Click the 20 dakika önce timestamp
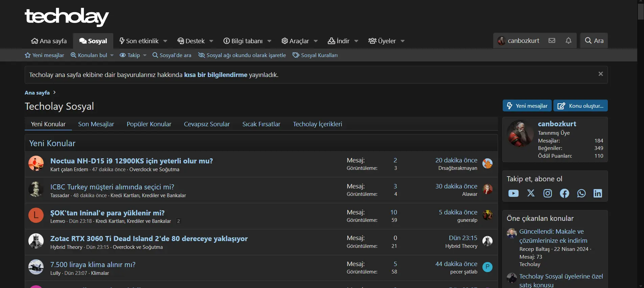 coord(456,160)
